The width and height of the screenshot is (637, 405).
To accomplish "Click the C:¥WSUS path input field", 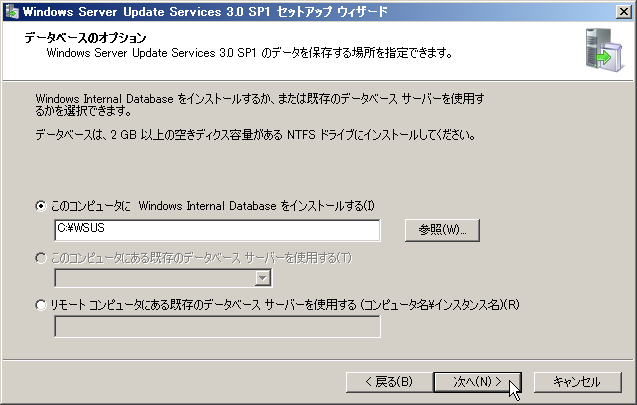I will pos(217,230).
